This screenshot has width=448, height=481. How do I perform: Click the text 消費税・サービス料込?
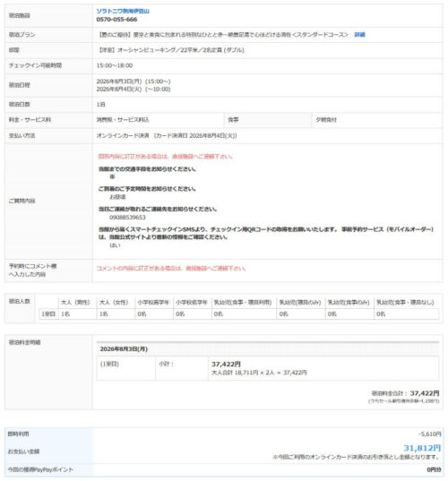tap(123, 120)
